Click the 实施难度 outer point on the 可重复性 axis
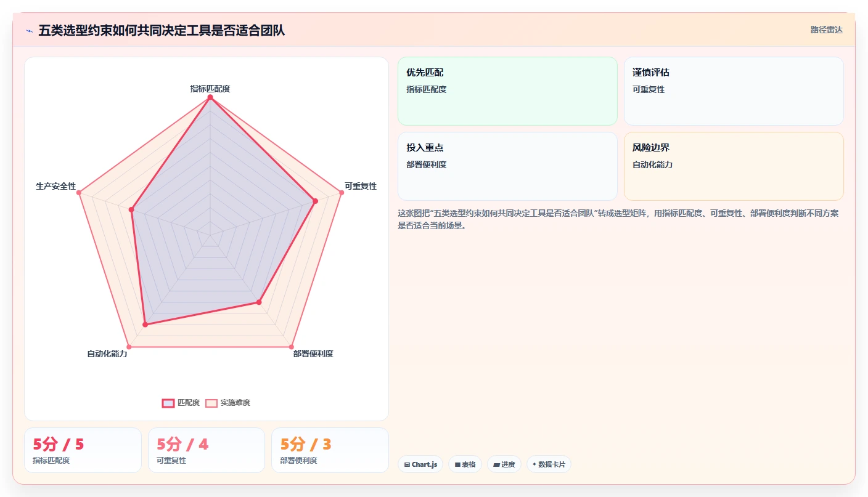Screen dimensions: 868x497 point(342,193)
